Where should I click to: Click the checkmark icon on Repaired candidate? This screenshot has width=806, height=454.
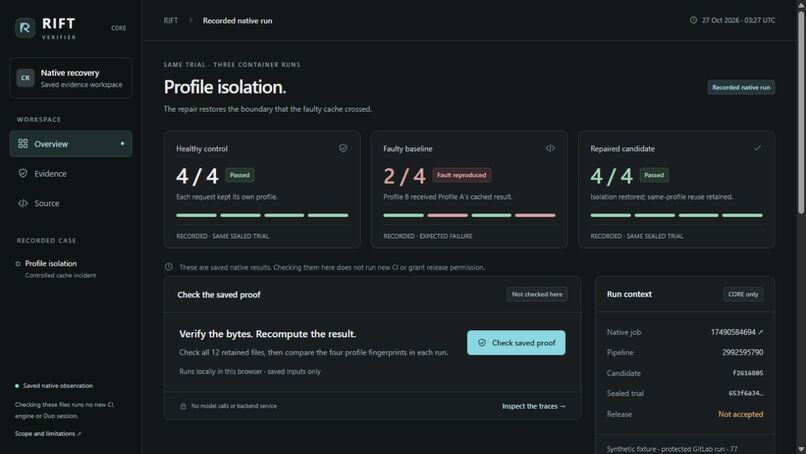click(757, 148)
